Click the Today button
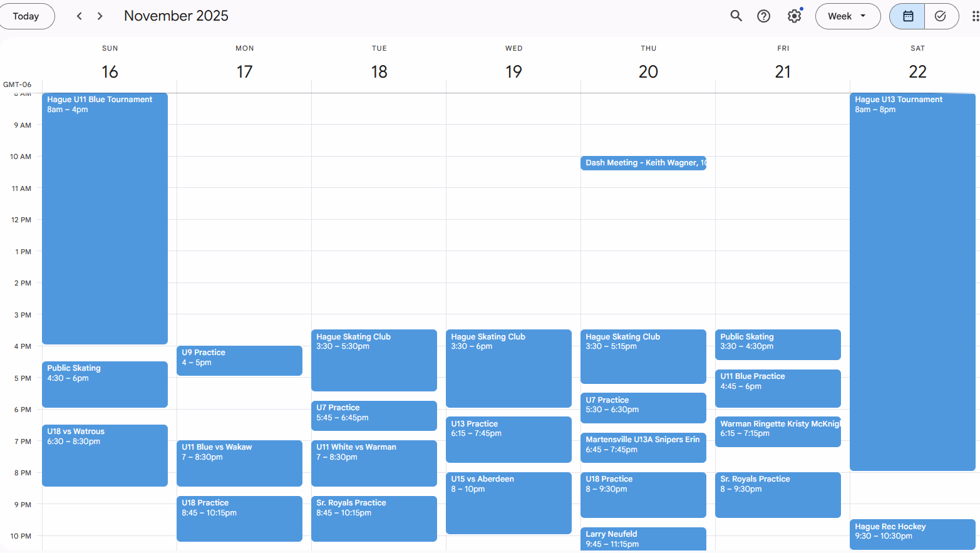The width and height of the screenshot is (980, 553). point(26,16)
